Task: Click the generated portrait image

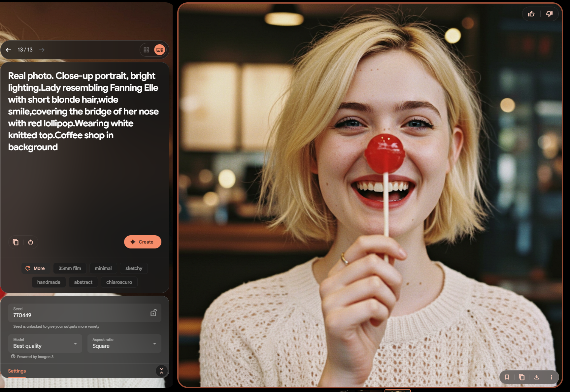Action: click(370, 195)
